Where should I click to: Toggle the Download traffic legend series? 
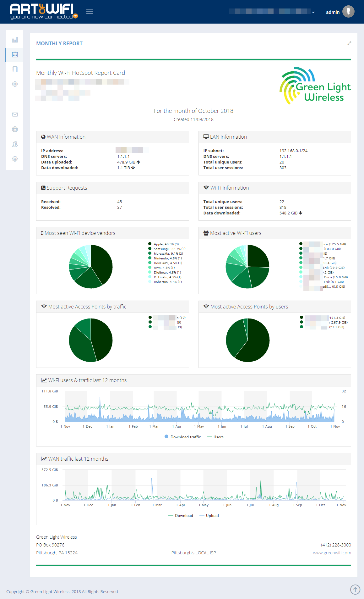point(182,437)
